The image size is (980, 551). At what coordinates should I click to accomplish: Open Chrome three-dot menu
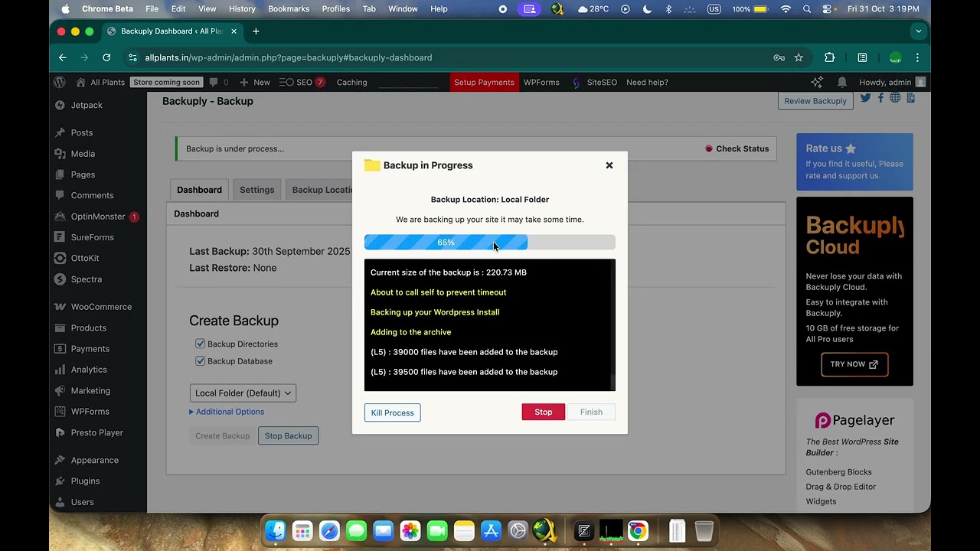(917, 57)
